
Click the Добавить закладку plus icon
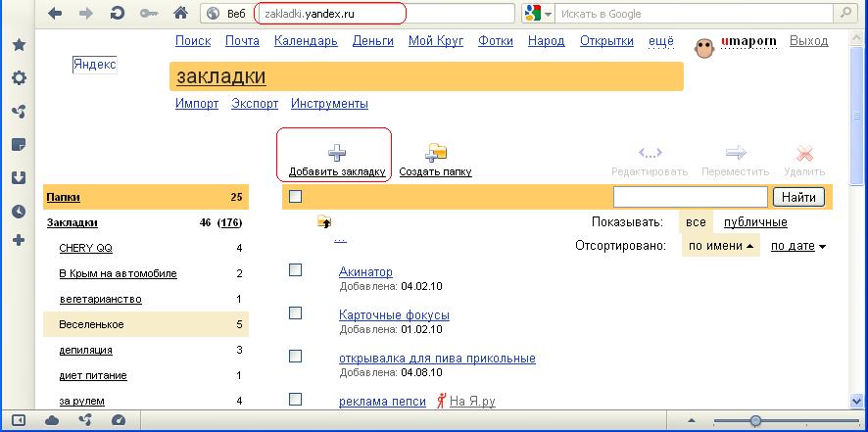point(337,153)
